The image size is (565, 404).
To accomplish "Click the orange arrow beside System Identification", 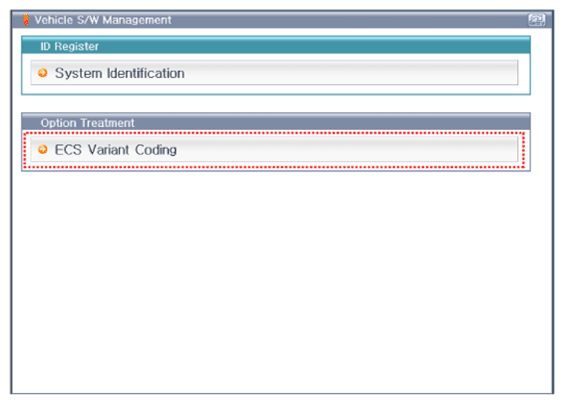I will tap(43, 73).
